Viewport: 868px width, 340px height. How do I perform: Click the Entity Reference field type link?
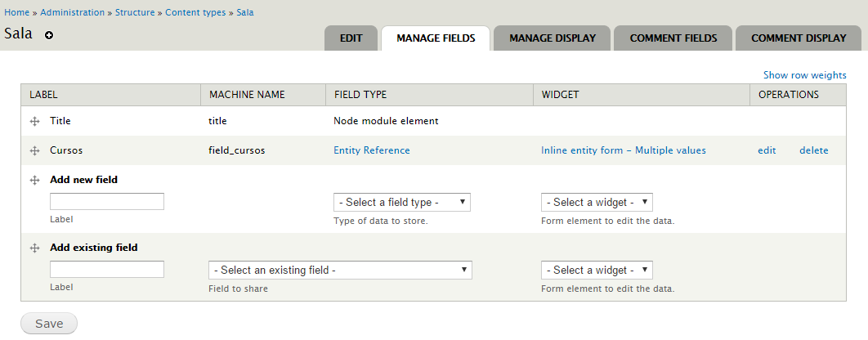point(371,150)
